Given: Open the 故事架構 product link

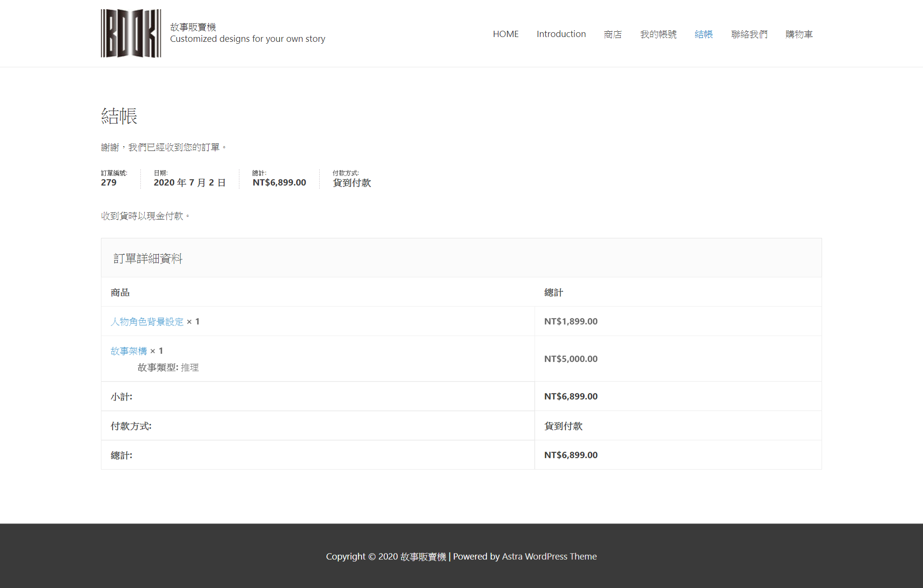Looking at the screenshot, I should click(x=129, y=351).
